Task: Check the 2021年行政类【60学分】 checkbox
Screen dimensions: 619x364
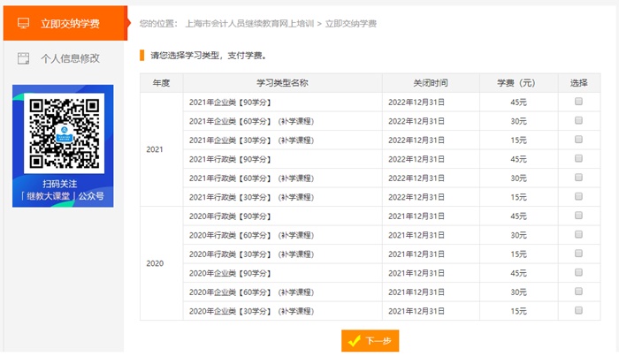Action: 578,177
